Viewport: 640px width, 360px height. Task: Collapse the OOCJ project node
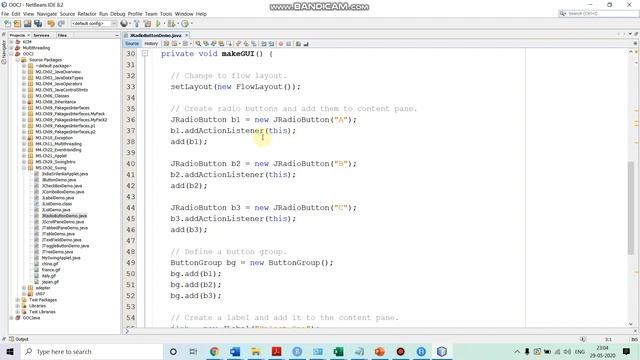click(11, 54)
